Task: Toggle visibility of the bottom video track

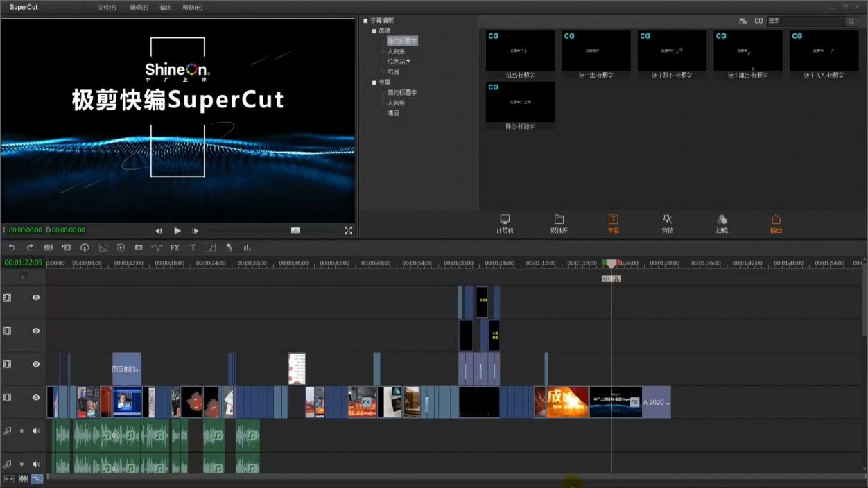Action: [x=36, y=397]
